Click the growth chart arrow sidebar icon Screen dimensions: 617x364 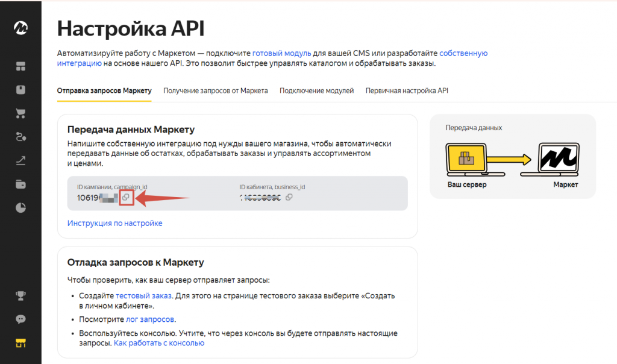[20, 160]
